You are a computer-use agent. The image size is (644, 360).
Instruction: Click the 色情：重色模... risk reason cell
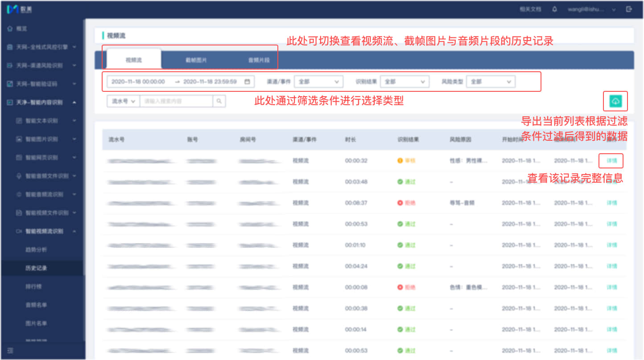coord(469,287)
